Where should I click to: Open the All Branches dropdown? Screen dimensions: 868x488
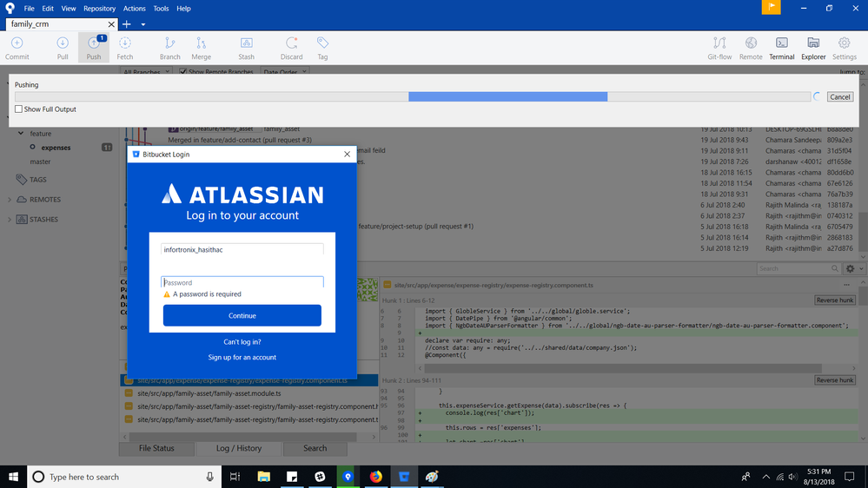[146, 72]
